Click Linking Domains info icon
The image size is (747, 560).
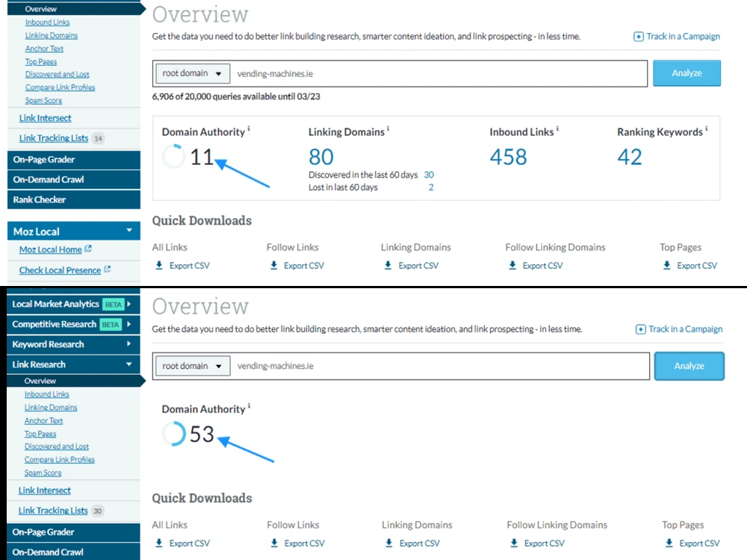pyautogui.click(x=388, y=128)
